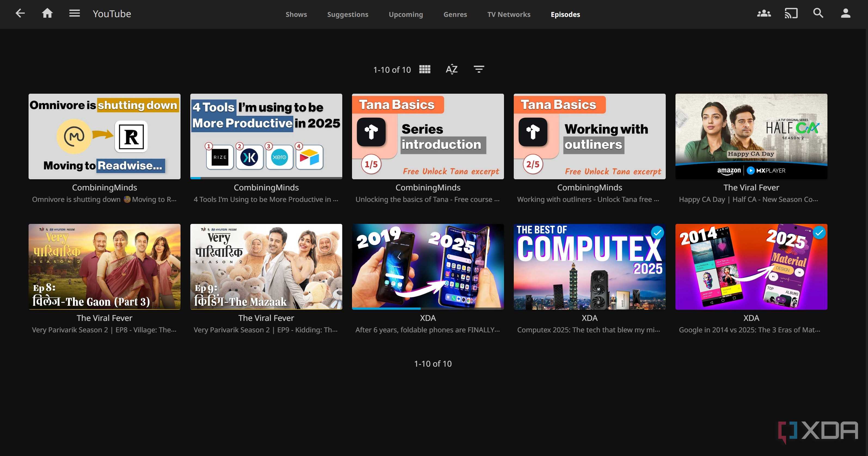
Task: Switch view with the grid icon
Action: [x=424, y=69]
